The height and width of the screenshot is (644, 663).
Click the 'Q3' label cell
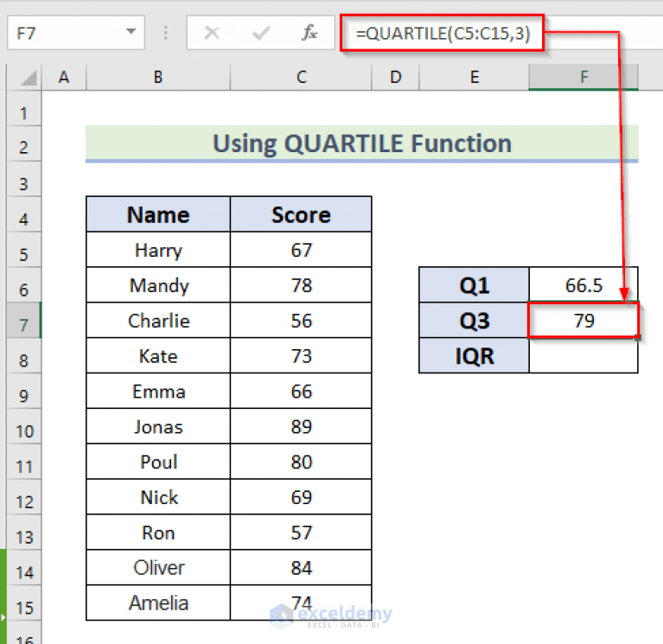point(474,320)
